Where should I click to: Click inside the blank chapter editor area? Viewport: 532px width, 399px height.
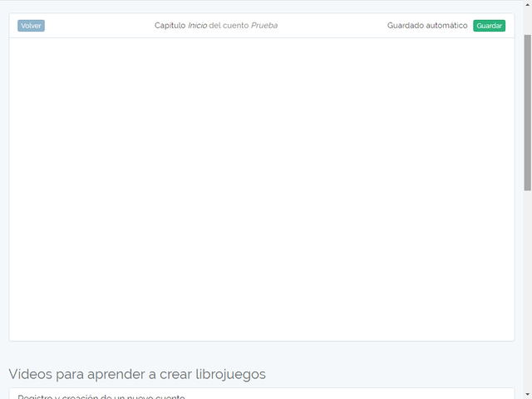coord(262,189)
